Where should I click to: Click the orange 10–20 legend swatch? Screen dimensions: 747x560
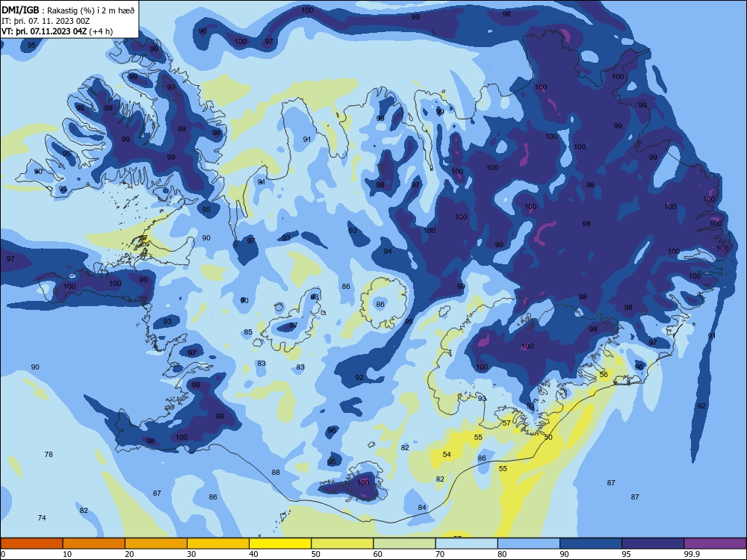click(x=94, y=544)
